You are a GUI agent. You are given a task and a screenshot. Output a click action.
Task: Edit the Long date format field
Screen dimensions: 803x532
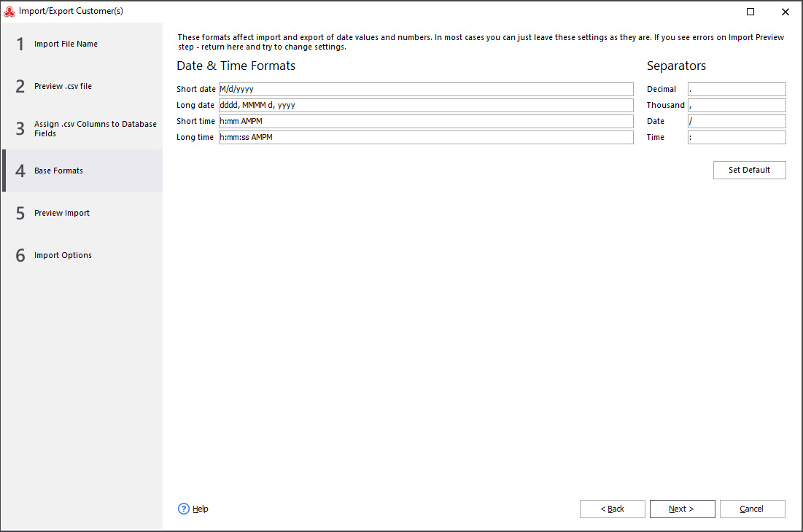pyautogui.click(x=426, y=105)
